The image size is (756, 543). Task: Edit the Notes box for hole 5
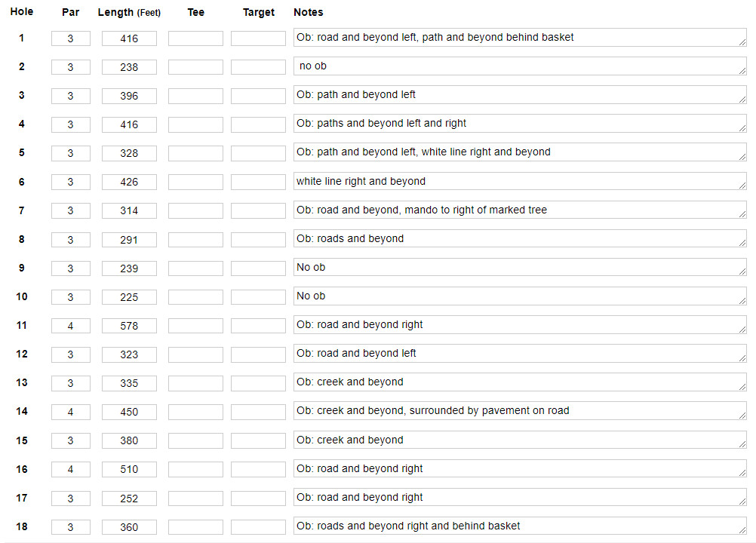(x=519, y=152)
